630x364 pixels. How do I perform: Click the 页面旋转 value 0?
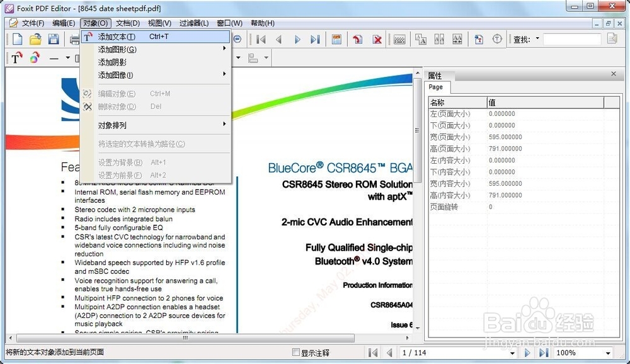(x=490, y=207)
